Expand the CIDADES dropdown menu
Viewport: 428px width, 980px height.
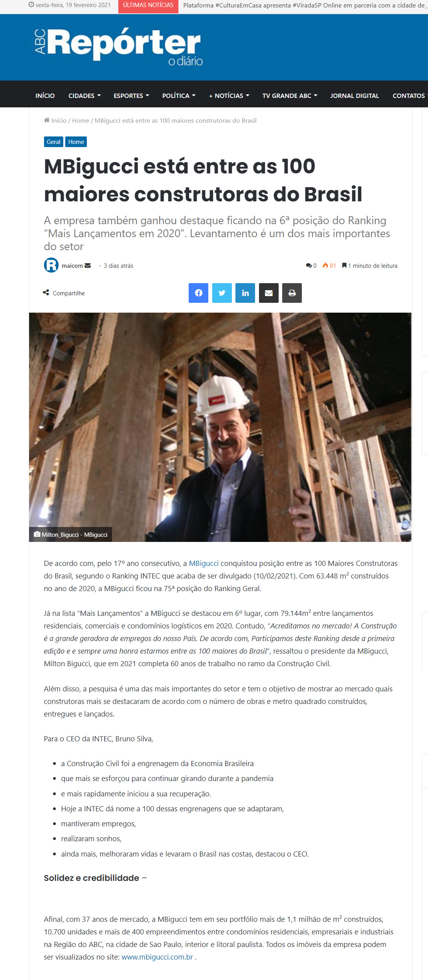pos(84,96)
